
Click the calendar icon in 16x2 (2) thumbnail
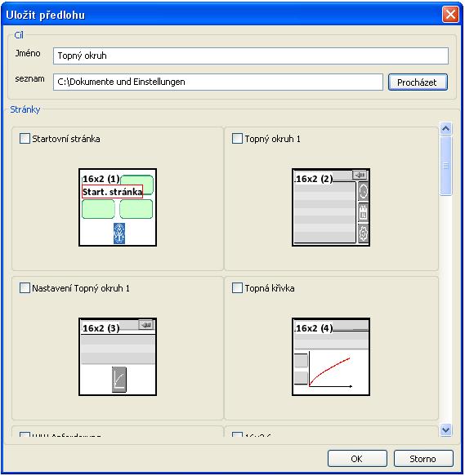[363, 212]
